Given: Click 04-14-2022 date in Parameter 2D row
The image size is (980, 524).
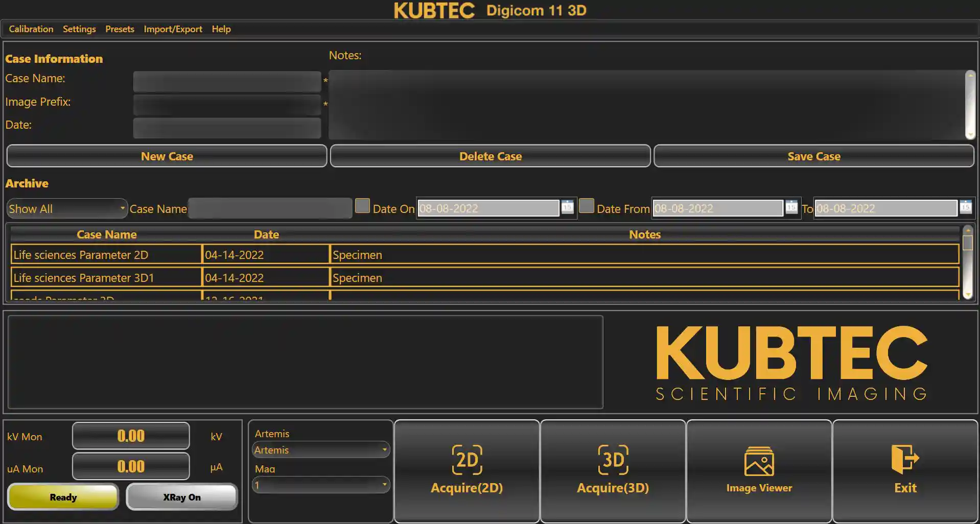Looking at the screenshot, I should (266, 255).
